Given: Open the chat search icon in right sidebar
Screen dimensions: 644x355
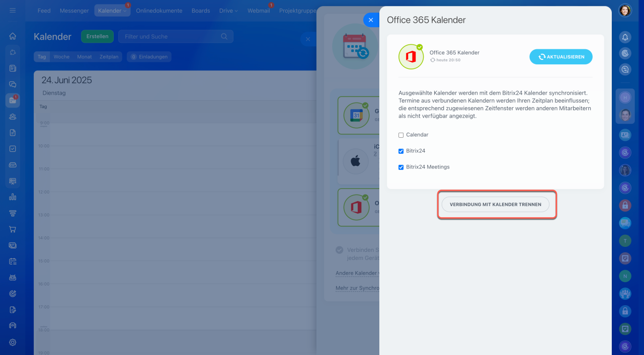Looking at the screenshot, I should [625, 70].
